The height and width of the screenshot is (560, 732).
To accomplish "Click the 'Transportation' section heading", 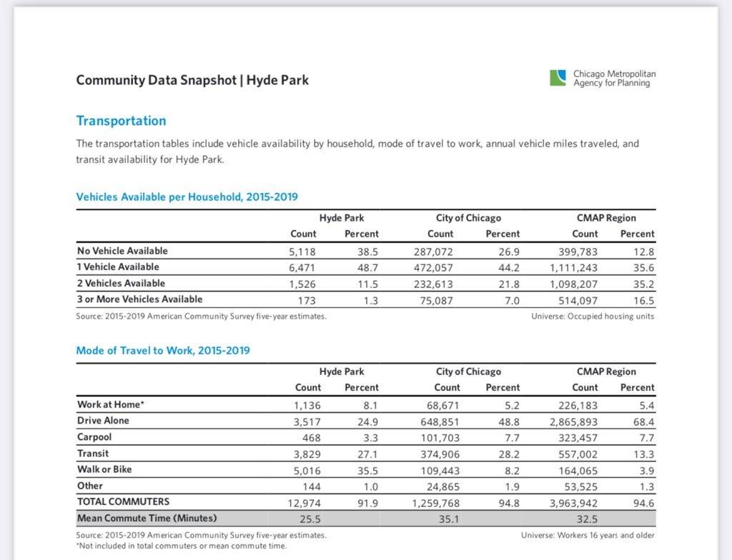I will tap(121, 121).
